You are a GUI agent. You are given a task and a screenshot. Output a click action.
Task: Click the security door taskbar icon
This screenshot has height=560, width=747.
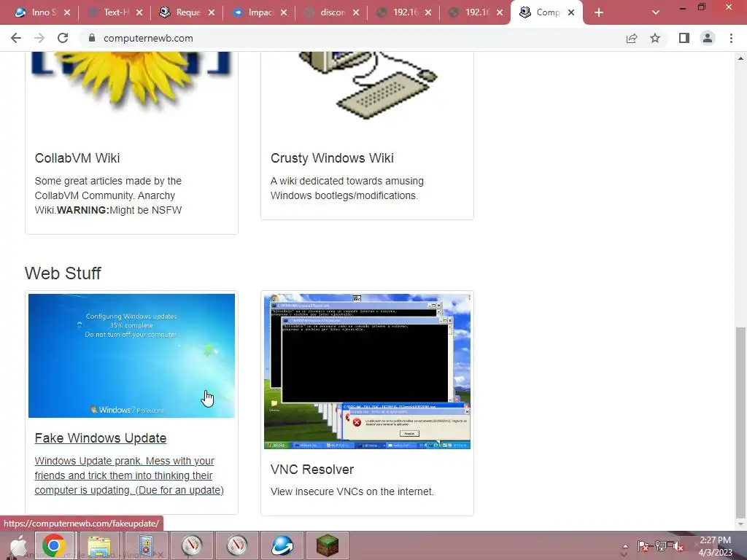point(146,545)
